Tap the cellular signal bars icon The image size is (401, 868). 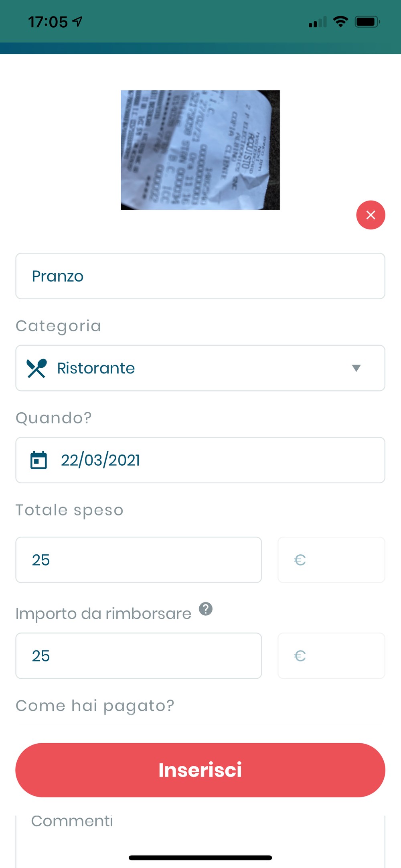tap(318, 22)
